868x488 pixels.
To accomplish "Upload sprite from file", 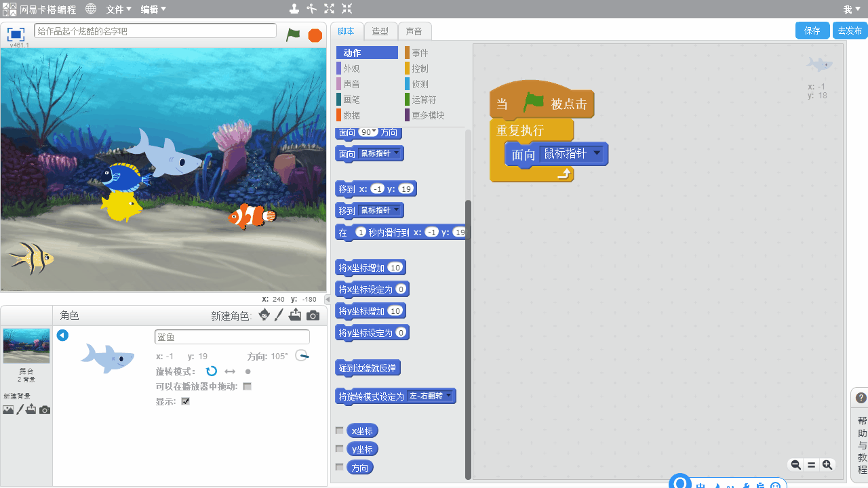I will click(x=295, y=315).
